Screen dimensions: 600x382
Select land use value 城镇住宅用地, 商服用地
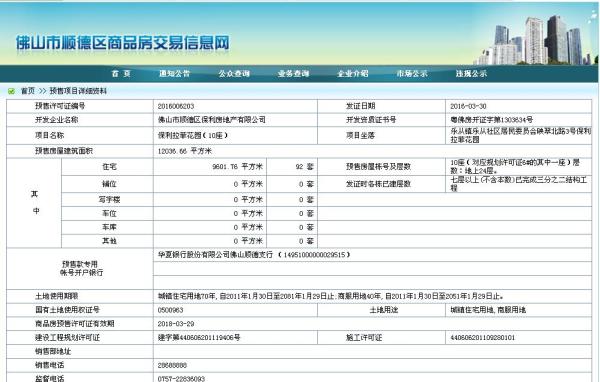(x=488, y=310)
